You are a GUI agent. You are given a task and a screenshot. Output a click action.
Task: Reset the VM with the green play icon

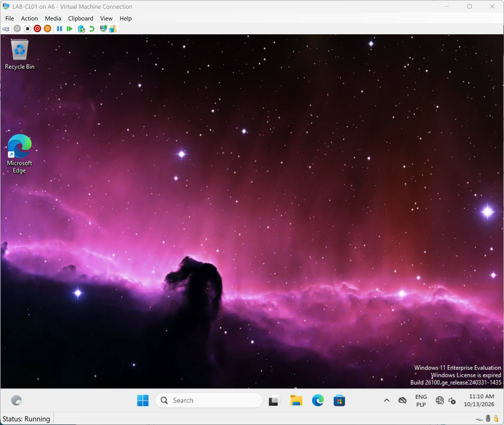pyautogui.click(x=69, y=29)
